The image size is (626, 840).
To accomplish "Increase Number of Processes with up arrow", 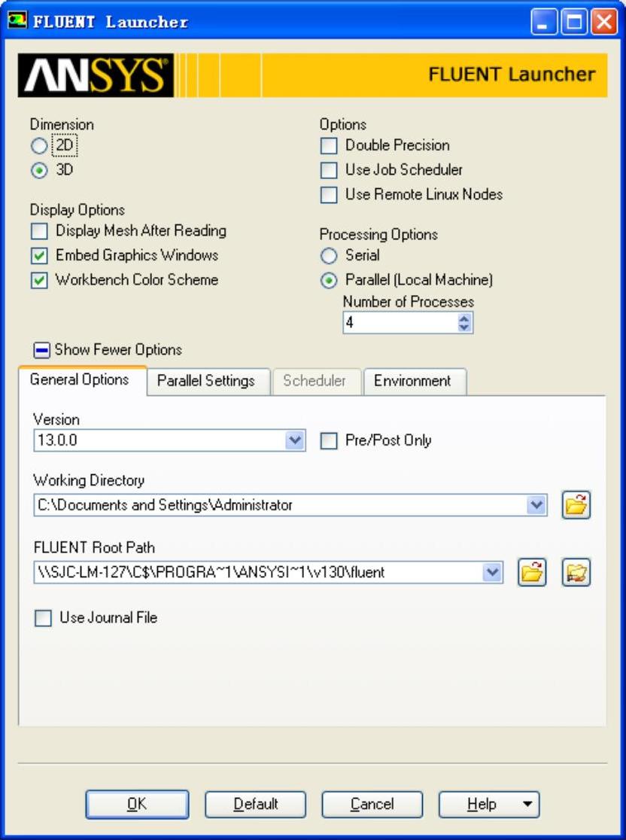I will (464, 318).
